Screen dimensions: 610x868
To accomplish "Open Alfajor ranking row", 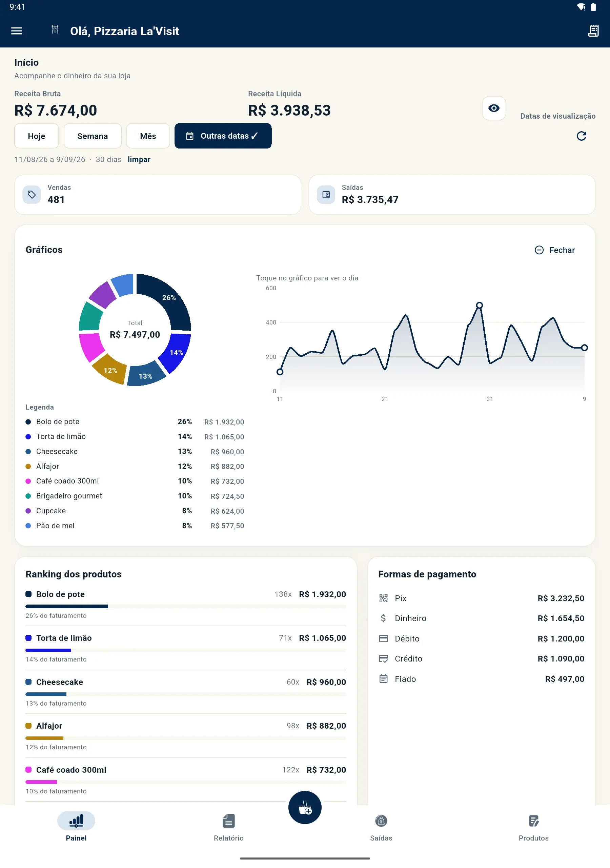I will pyautogui.click(x=186, y=736).
